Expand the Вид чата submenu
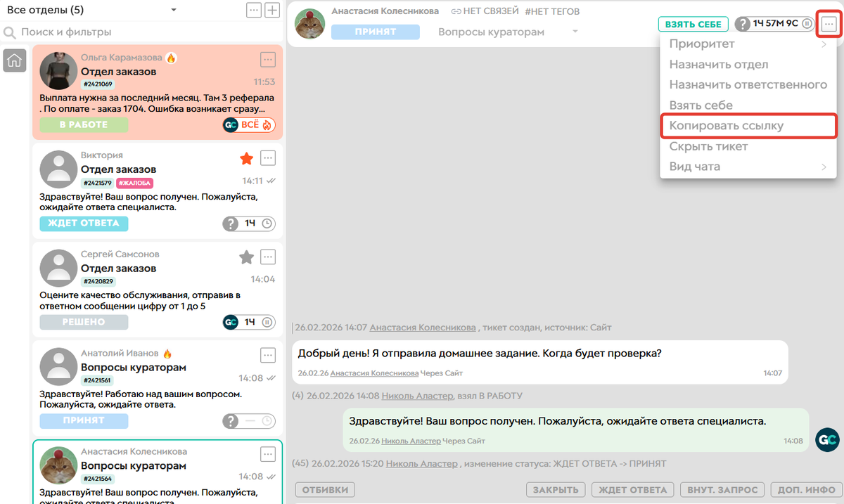844x504 pixels. (748, 167)
